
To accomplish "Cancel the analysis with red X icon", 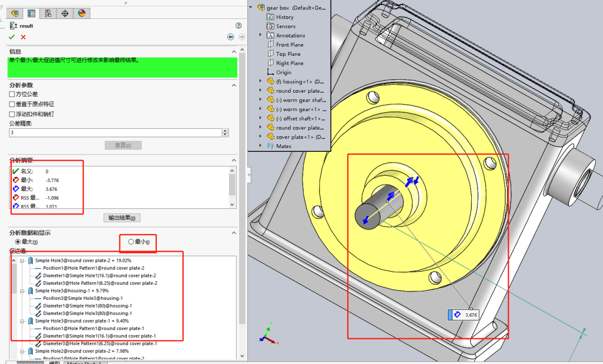I will click(x=23, y=37).
